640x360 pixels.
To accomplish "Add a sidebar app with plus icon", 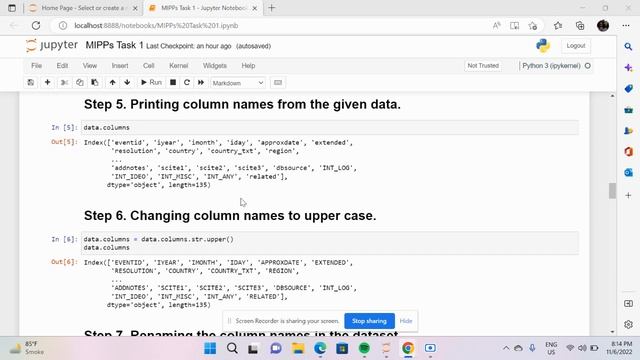I will [x=628, y=196].
